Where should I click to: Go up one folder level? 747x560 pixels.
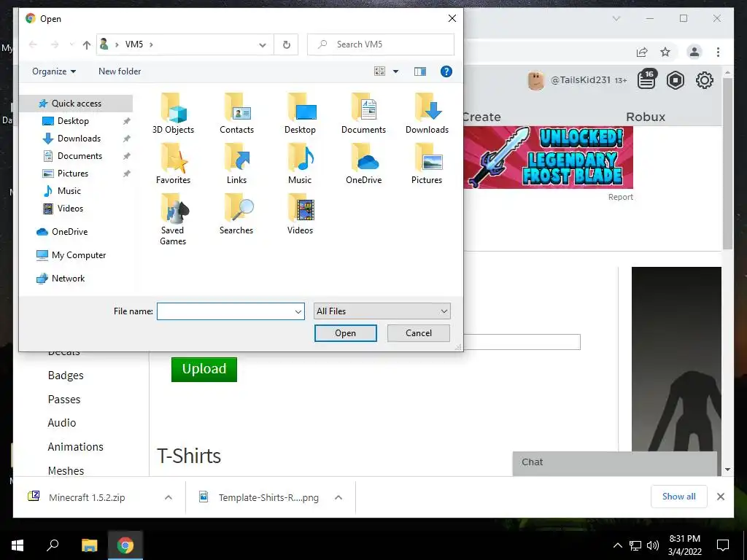pyautogui.click(x=86, y=44)
